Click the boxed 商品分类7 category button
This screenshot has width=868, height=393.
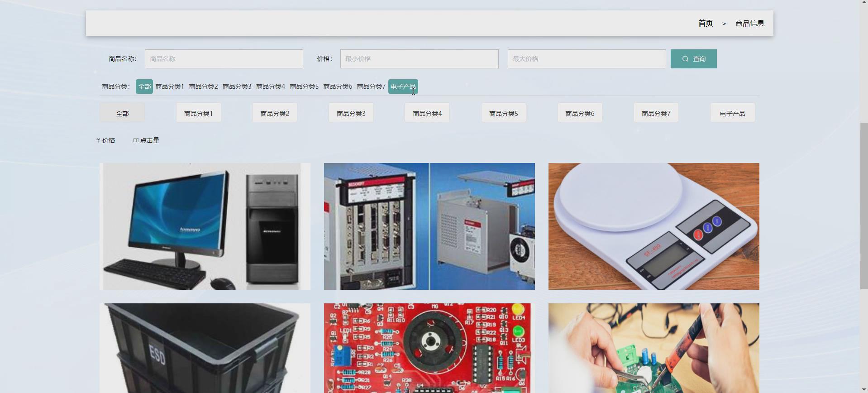click(656, 113)
